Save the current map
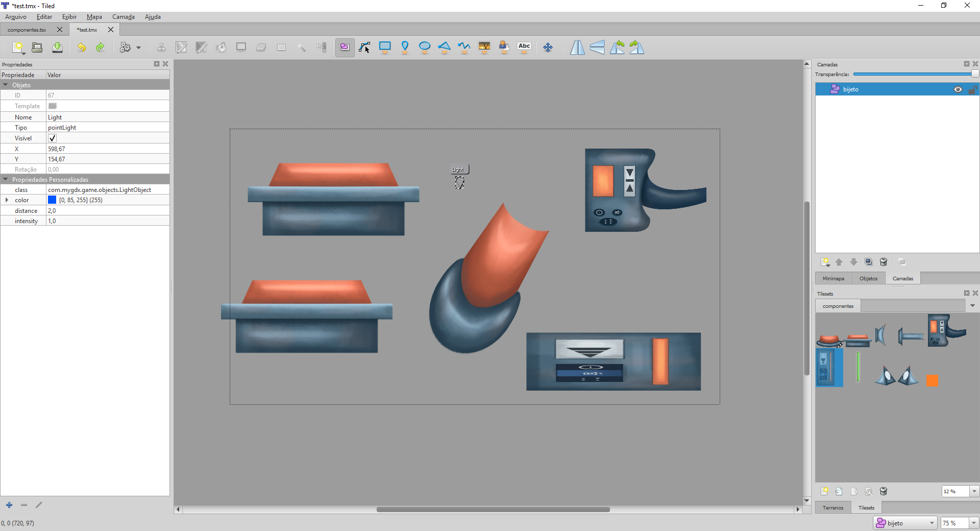Screen dimensions: 980x531 (x=57, y=47)
